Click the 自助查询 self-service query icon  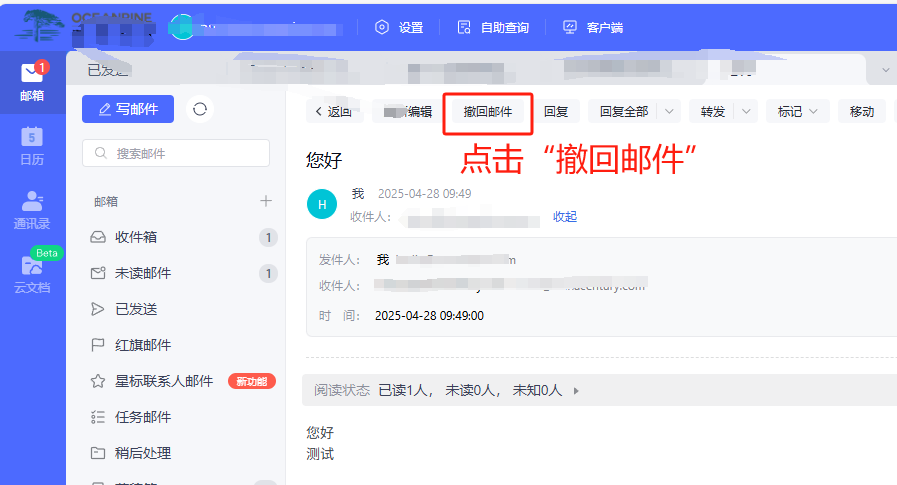point(464,27)
